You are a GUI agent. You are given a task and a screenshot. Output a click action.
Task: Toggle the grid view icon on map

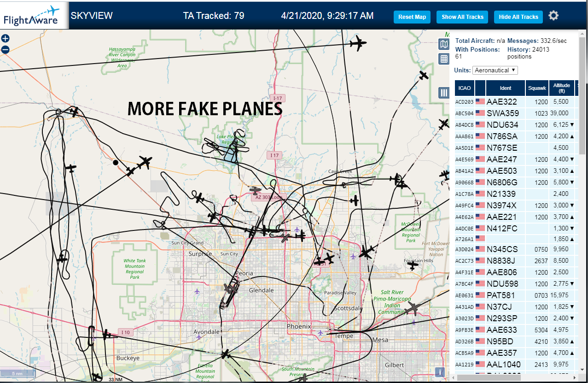point(443,59)
